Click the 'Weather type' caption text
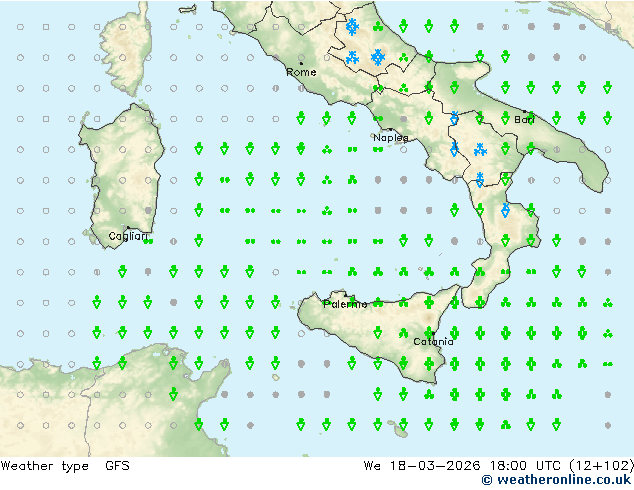The width and height of the screenshot is (634, 490). coord(44,466)
